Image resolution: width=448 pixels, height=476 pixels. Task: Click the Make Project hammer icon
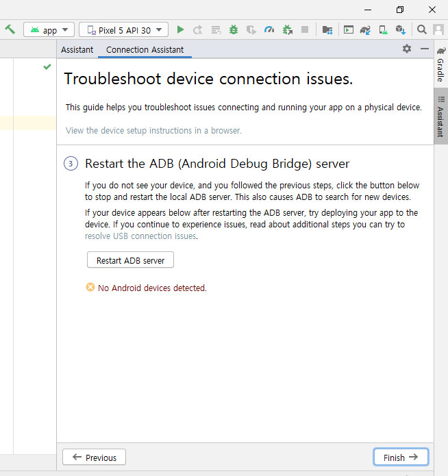tap(10, 29)
